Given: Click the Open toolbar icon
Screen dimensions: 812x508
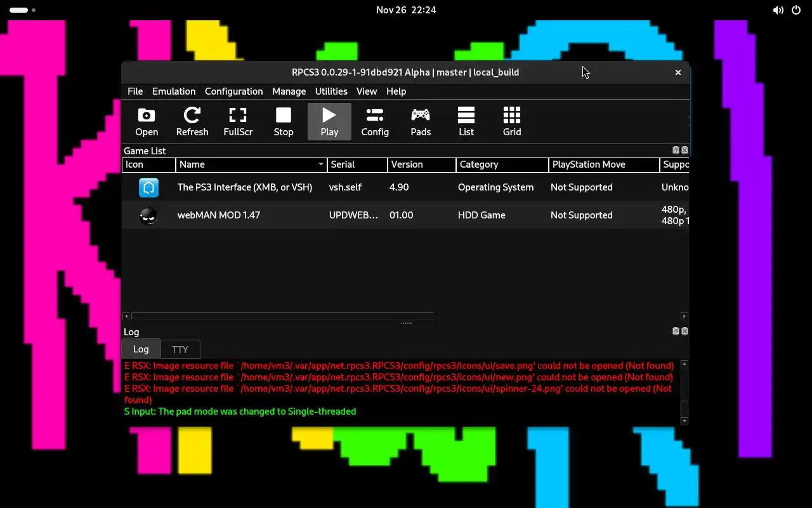Looking at the screenshot, I should pyautogui.click(x=147, y=121).
